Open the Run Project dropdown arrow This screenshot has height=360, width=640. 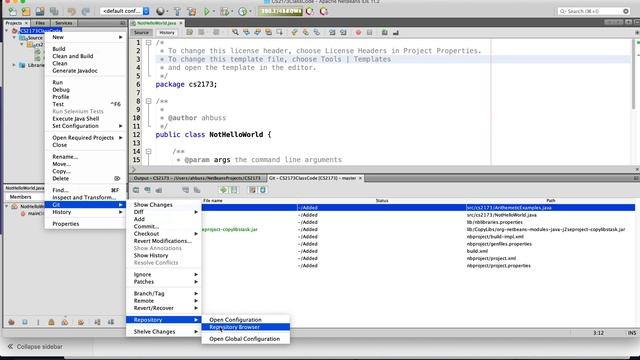tap(213, 11)
